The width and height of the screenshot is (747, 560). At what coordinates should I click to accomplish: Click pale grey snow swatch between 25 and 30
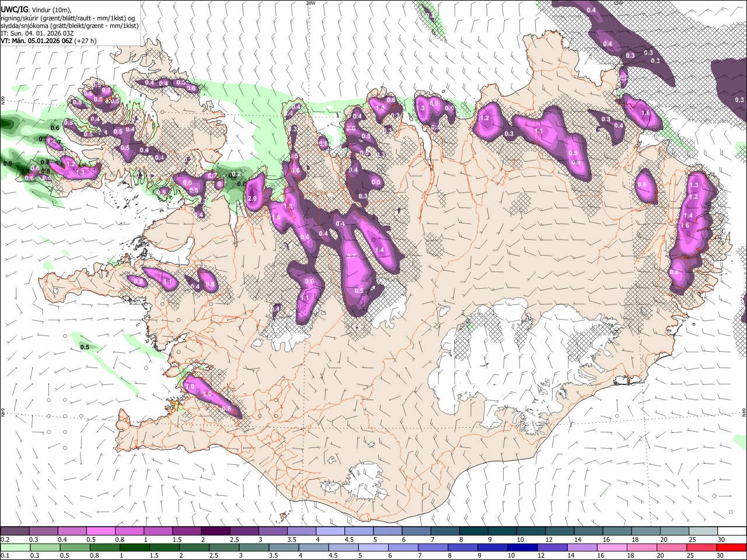[x=702, y=531]
